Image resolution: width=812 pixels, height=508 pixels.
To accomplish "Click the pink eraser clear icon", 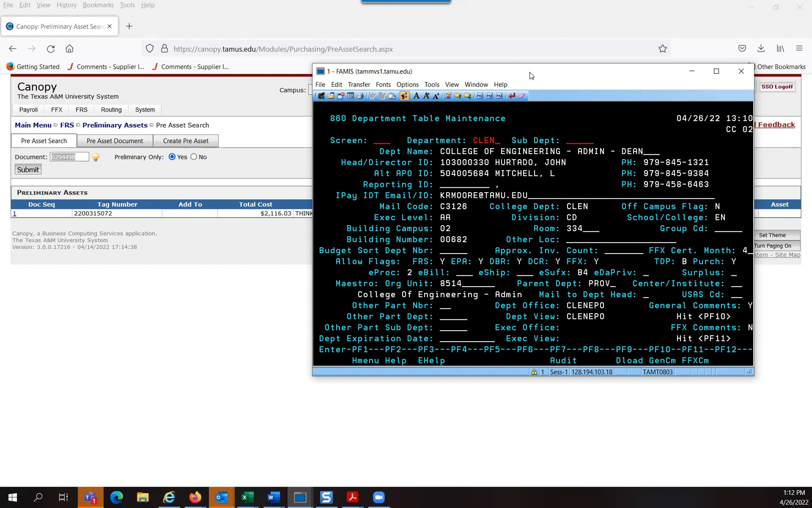I will coord(521,96).
